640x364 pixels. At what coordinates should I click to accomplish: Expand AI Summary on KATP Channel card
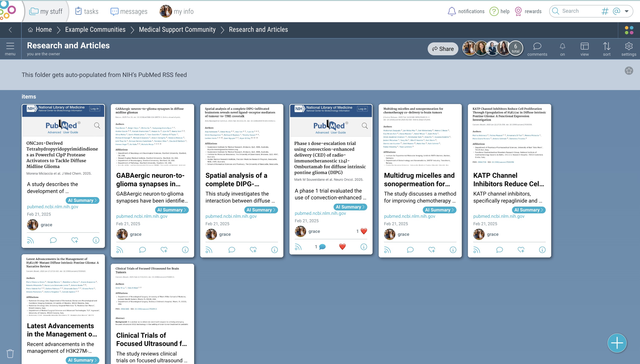[529, 210]
